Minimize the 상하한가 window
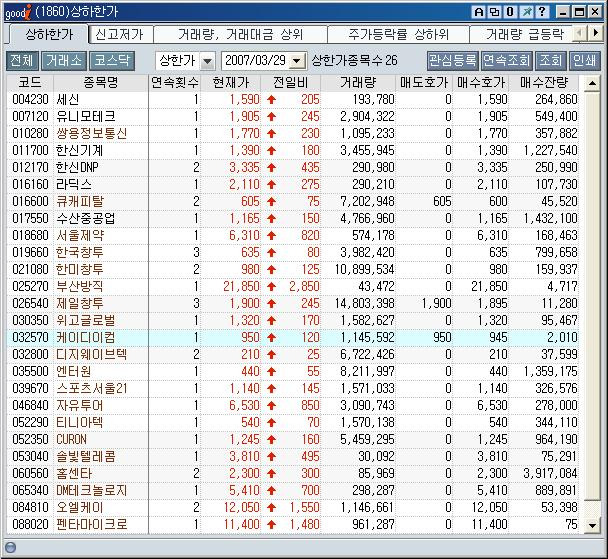The width and height of the screenshot is (608, 559). point(563,12)
